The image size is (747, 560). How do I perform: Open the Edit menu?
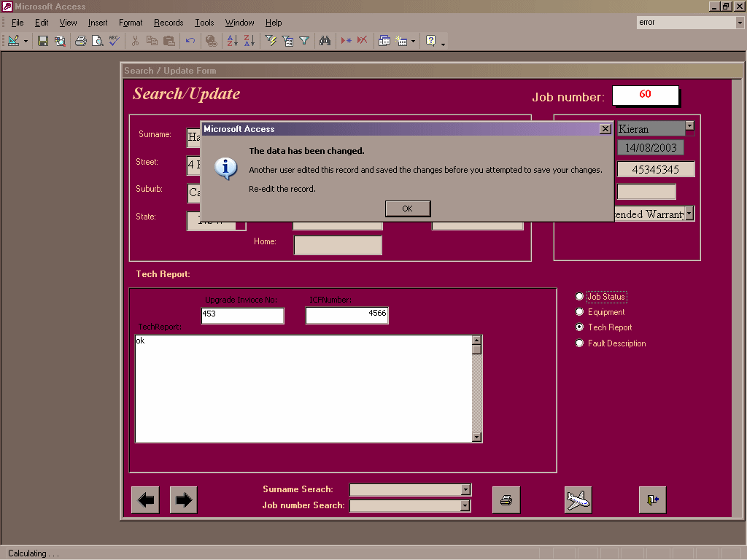tap(42, 23)
